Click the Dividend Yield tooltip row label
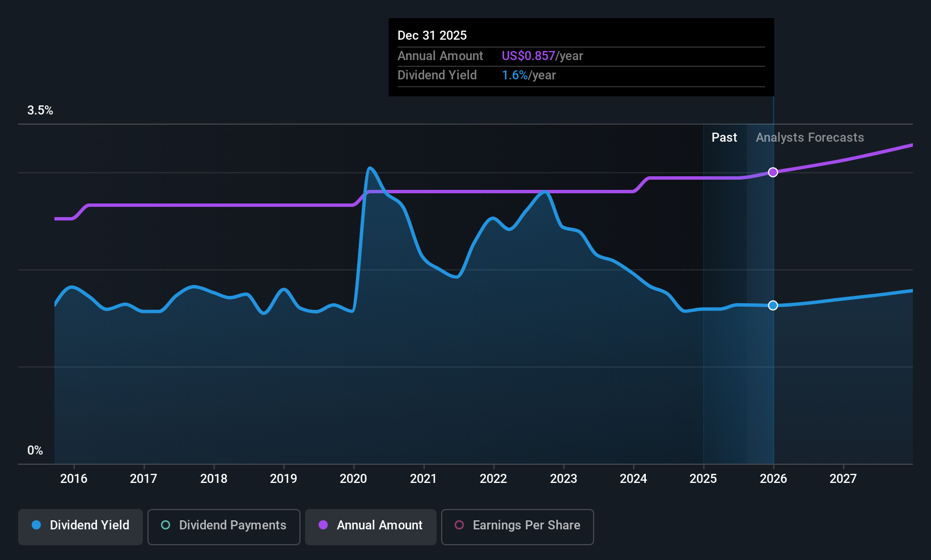 (437, 75)
